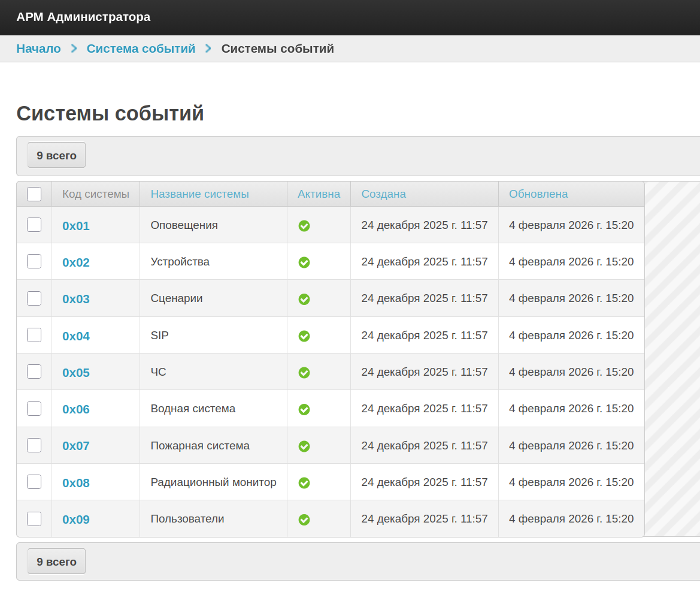The height and width of the screenshot is (598, 700).
Task: Open the АРМ Администратора header title
Action: tap(83, 17)
